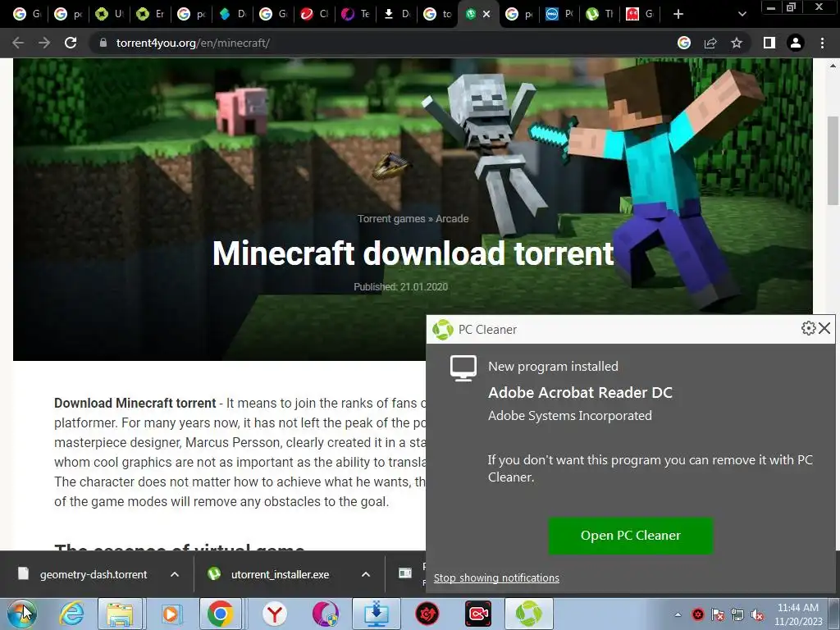Share this page using the share icon

coord(710,43)
